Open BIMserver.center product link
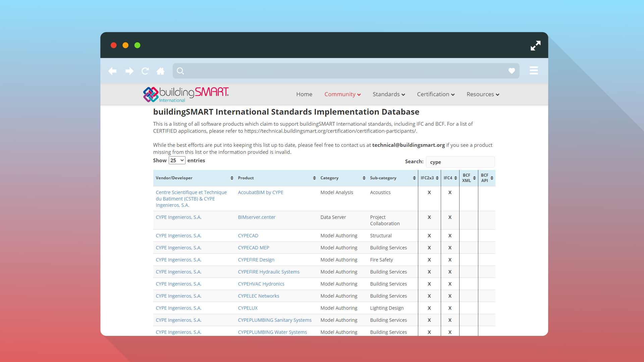This screenshot has width=644, height=362. coord(257,217)
